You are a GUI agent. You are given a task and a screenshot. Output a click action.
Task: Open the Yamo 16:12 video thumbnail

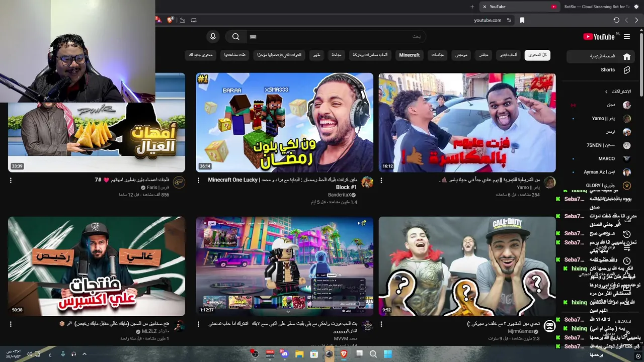[467, 123]
